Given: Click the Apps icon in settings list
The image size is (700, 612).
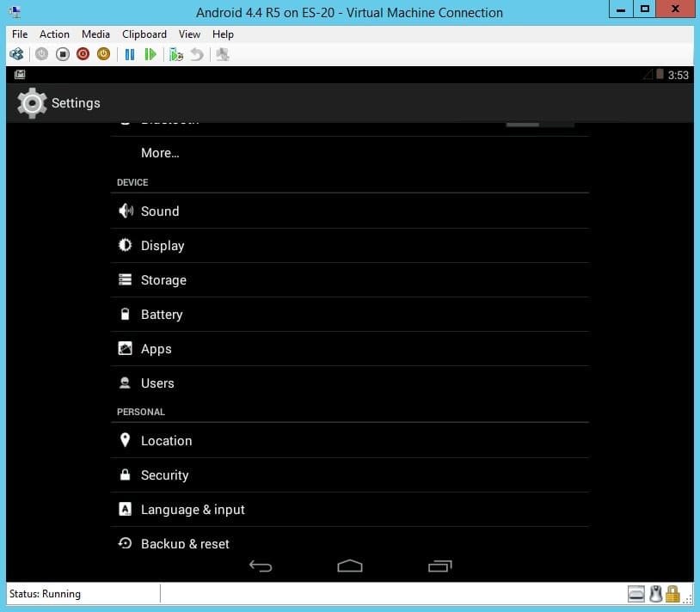Looking at the screenshot, I should tap(125, 348).
